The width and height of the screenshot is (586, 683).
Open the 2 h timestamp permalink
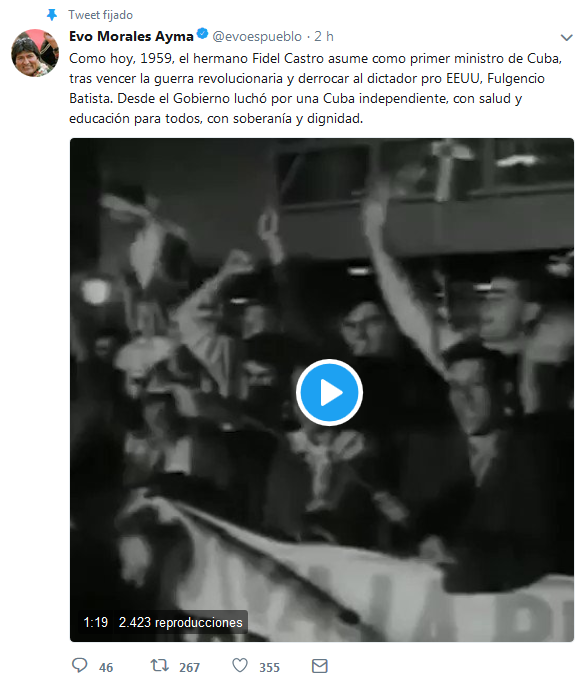point(324,37)
